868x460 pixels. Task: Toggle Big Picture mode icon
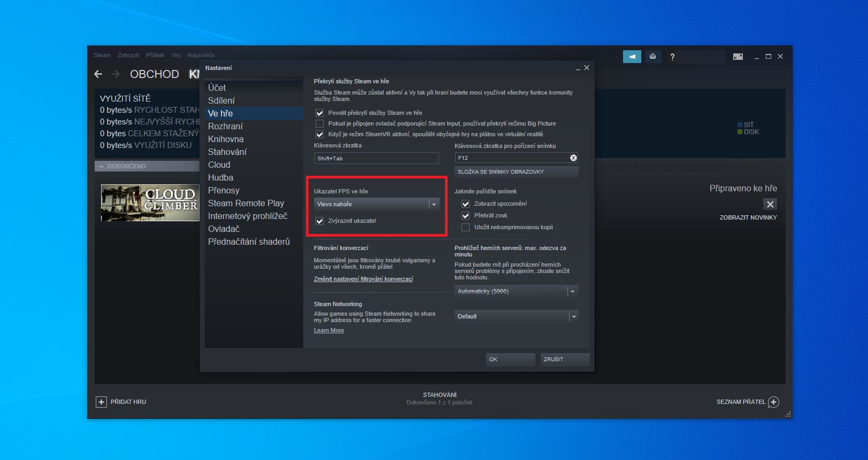point(738,57)
